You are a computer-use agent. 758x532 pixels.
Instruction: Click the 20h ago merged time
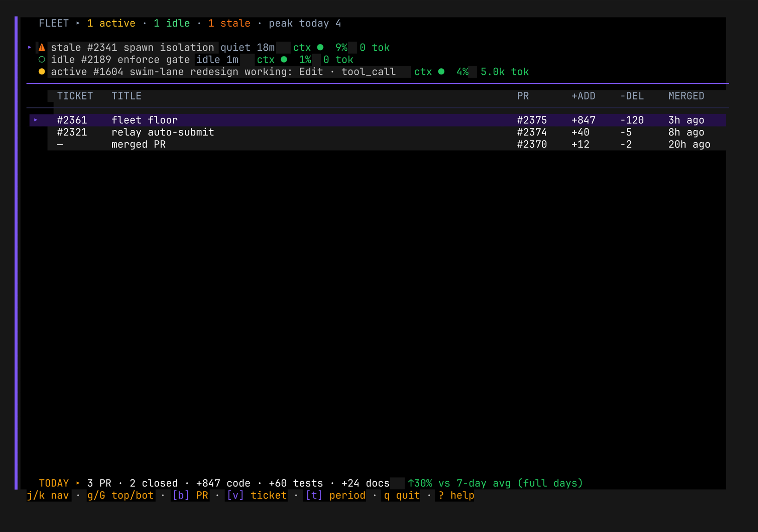click(x=689, y=144)
